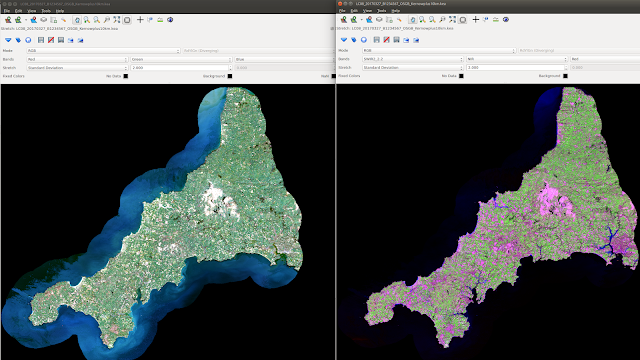
Task: Click Background color swatch in left window
Action: [x=230, y=76]
